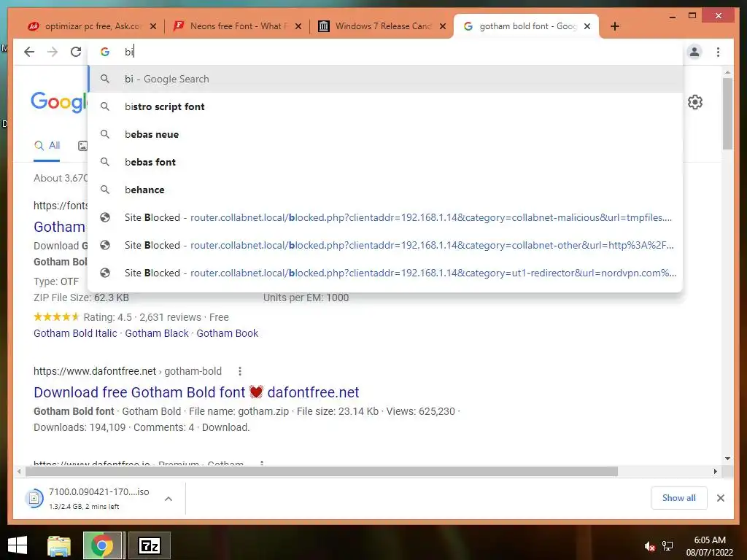Image resolution: width=747 pixels, height=560 pixels.
Task: Click the scroll down arrow
Action: coord(727,459)
